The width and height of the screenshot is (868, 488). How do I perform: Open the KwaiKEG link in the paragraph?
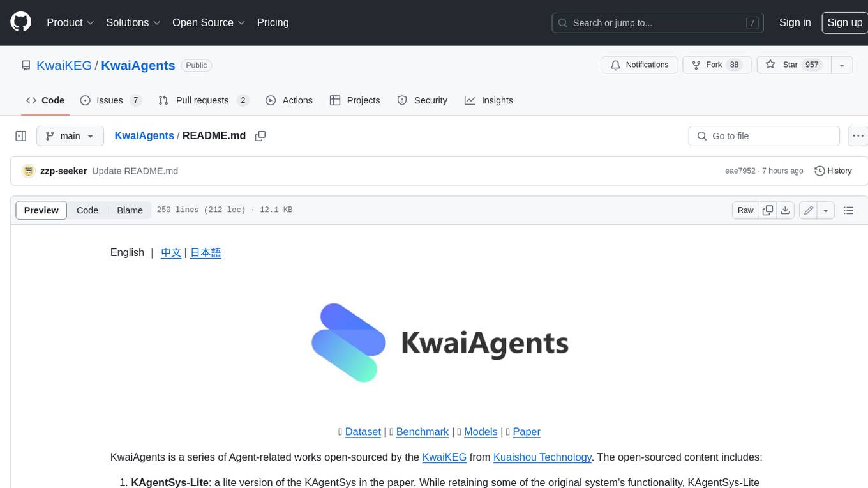pyautogui.click(x=444, y=457)
